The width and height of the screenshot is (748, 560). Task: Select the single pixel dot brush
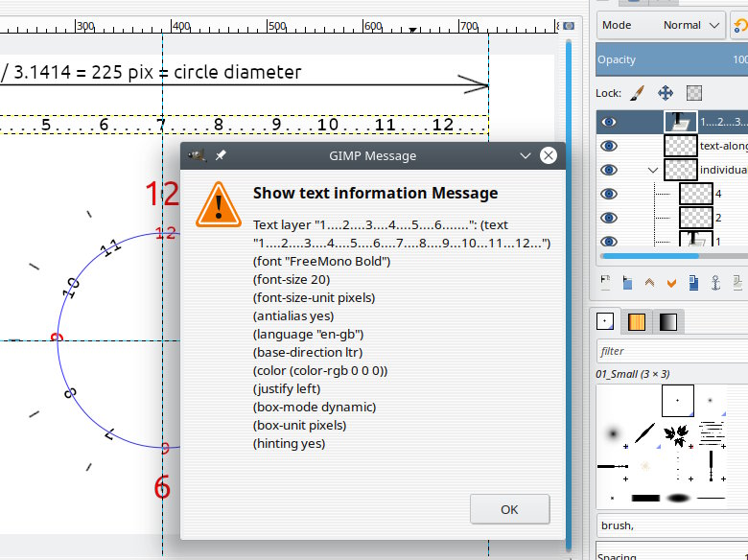[678, 400]
